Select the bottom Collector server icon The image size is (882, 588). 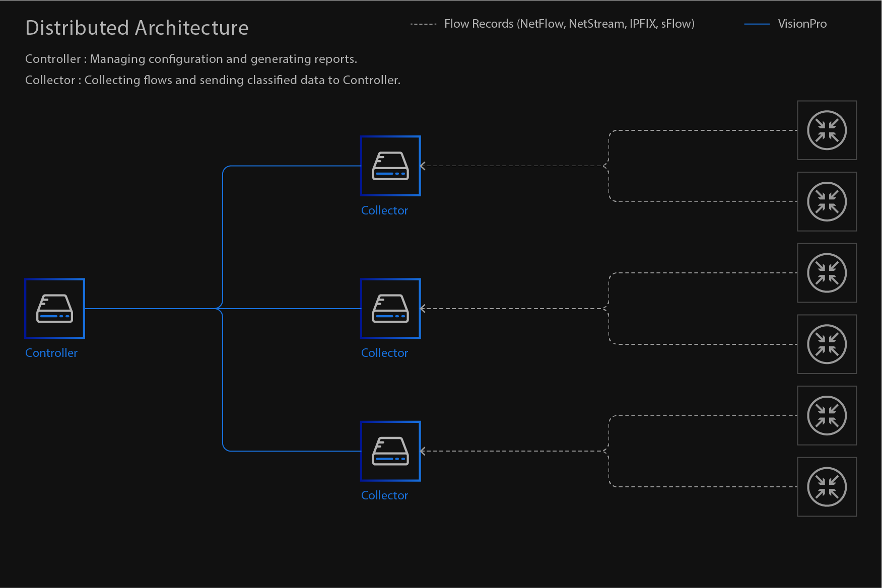pos(390,451)
